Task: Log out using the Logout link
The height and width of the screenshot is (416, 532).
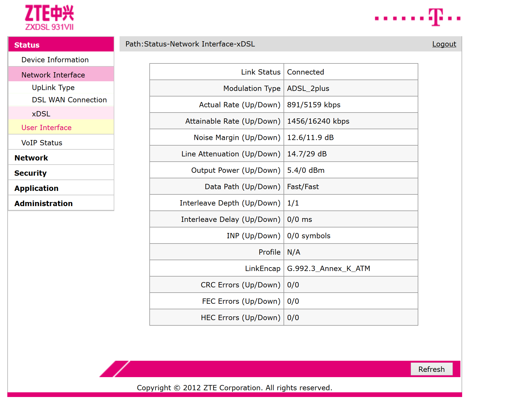Action: point(444,44)
